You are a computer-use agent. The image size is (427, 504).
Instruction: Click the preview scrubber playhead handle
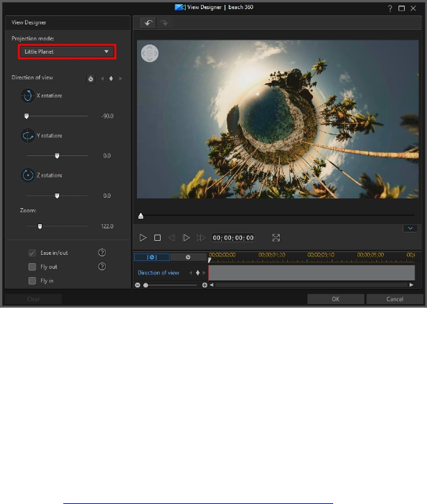tap(140, 216)
